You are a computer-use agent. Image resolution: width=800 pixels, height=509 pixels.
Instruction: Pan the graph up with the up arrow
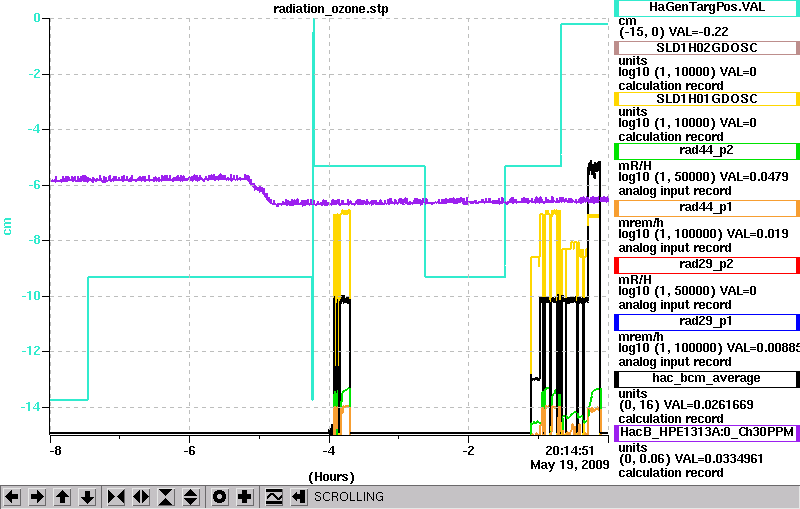pos(62,497)
